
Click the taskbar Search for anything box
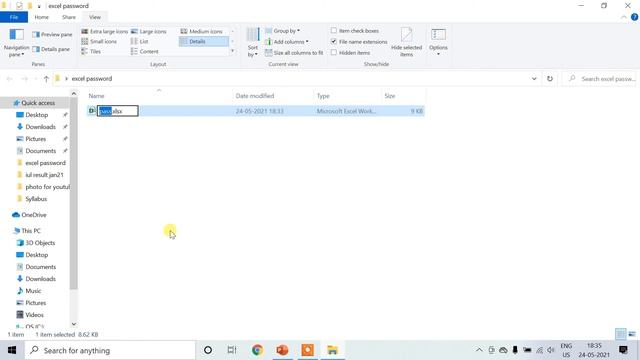110,350
